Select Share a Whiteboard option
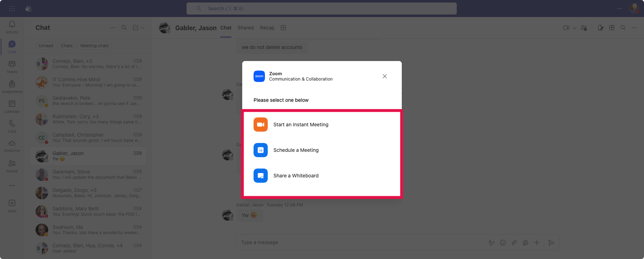The image size is (644, 259). pyautogui.click(x=322, y=176)
